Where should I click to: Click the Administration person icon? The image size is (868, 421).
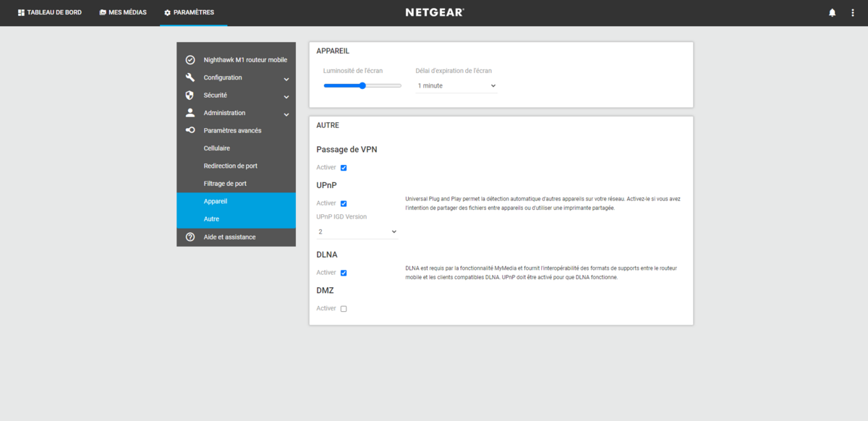pyautogui.click(x=190, y=113)
